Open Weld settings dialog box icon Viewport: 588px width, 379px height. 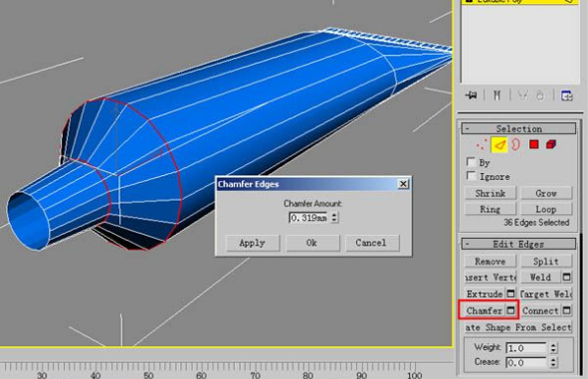point(567,277)
